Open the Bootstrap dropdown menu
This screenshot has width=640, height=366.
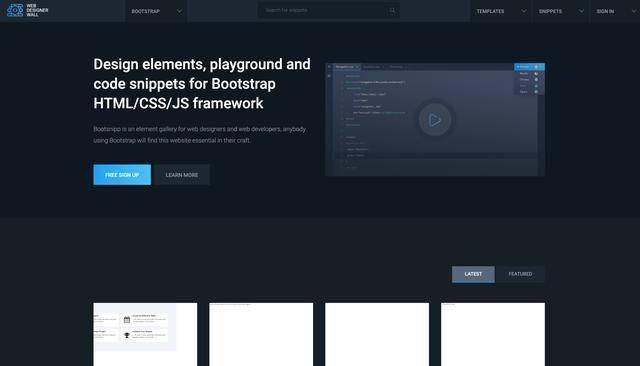coord(156,11)
